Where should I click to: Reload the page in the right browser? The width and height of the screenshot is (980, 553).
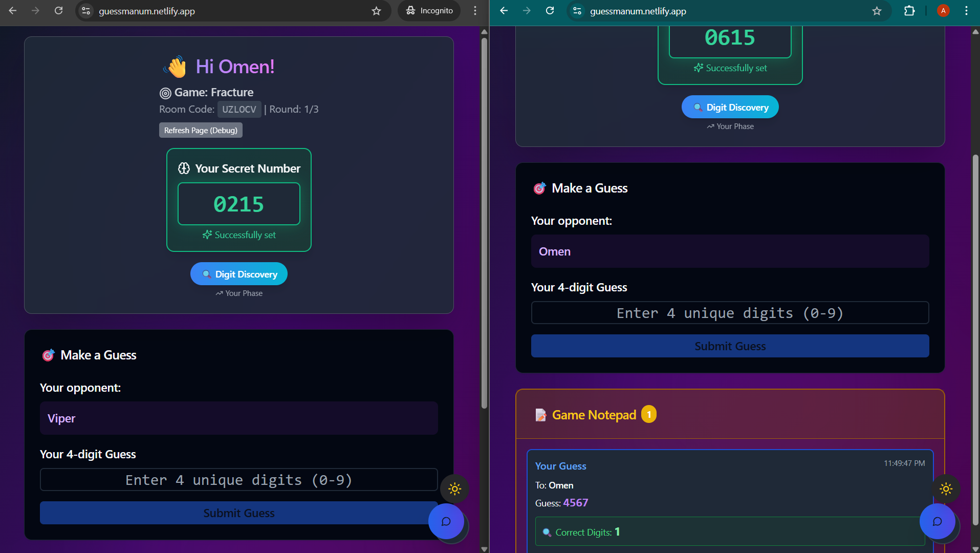(550, 11)
